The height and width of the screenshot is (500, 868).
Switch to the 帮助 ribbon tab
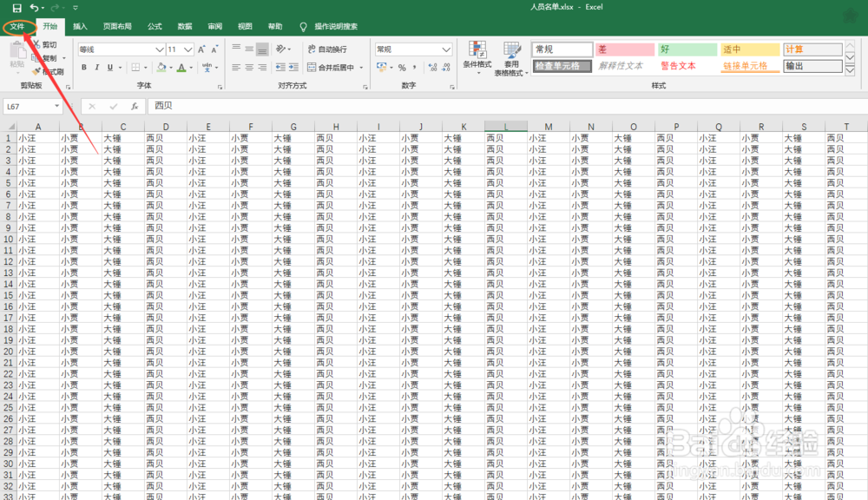coord(274,26)
